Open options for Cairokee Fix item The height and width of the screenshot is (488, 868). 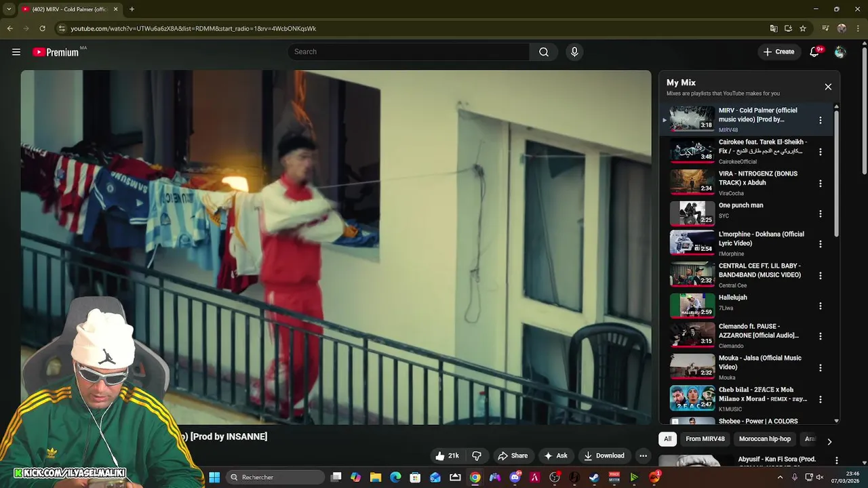pyautogui.click(x=820, y=152)
